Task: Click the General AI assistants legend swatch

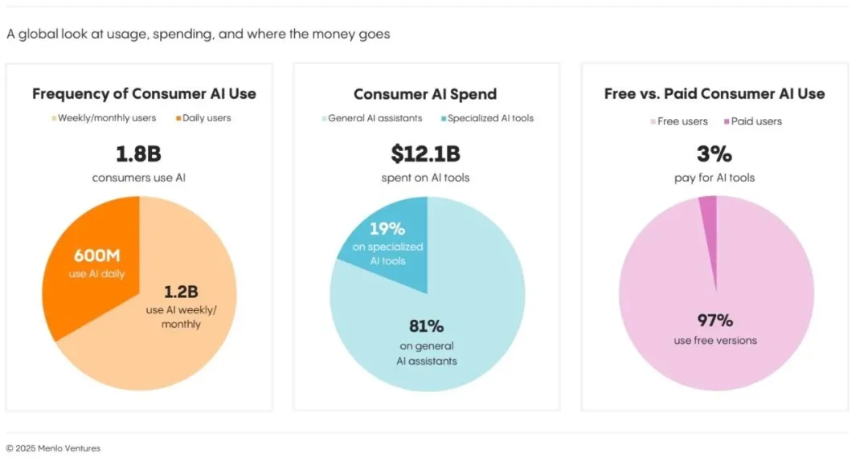Action: [x=325, y=118]
